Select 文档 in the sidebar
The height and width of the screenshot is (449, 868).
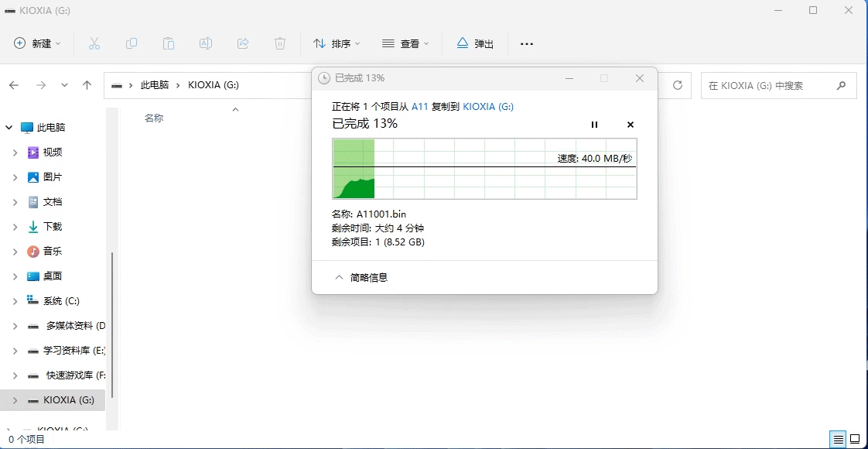point(53,202)
